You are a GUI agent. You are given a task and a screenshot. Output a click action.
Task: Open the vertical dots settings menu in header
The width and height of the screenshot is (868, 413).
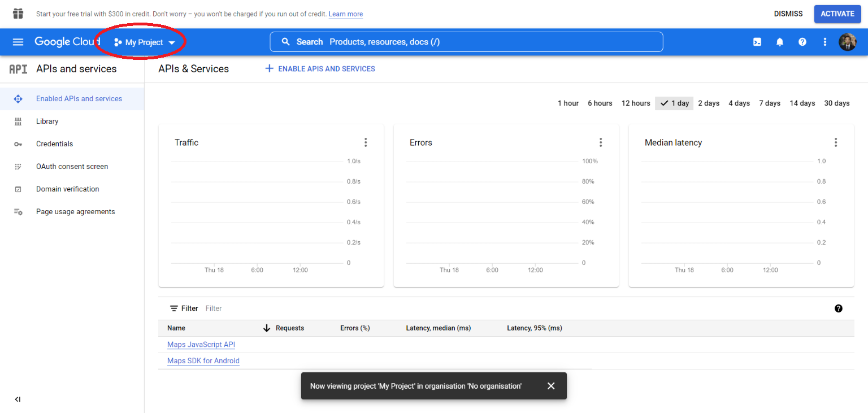coord(825,42)
